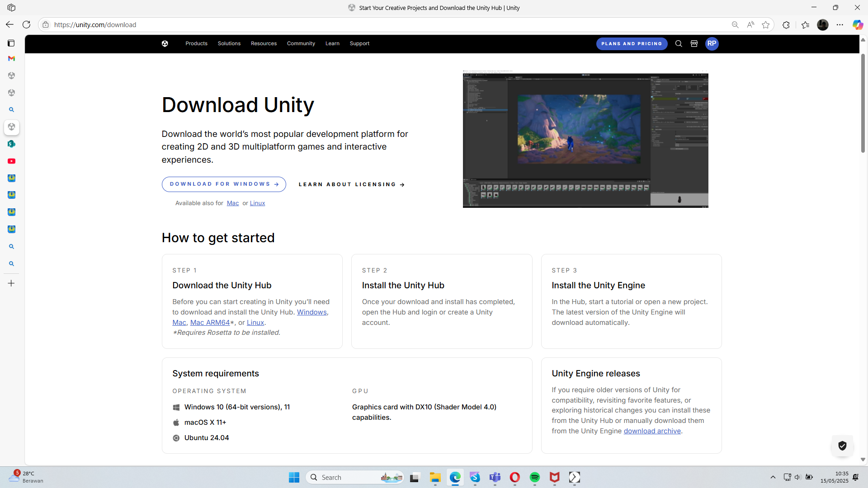Click the privacy shield badge
The height and width of the screenshot is (488, 868).
(x=842, y=446)
